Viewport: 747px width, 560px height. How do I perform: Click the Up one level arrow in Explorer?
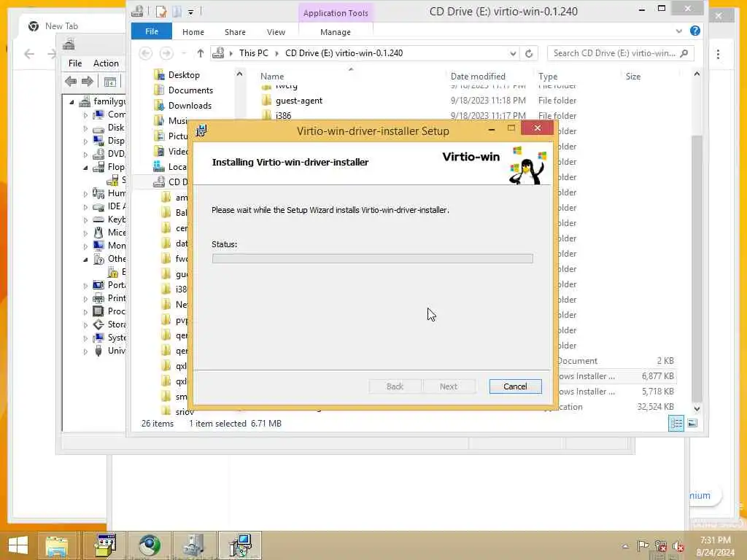(200, 53)
